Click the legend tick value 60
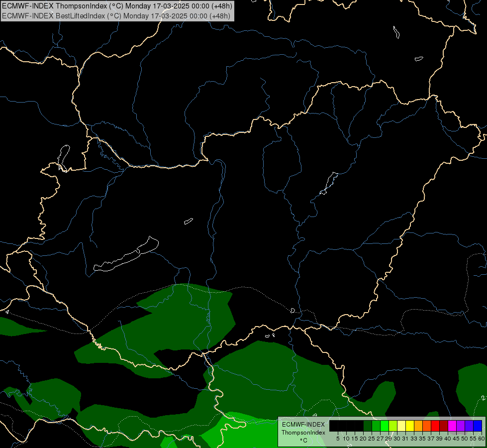Image resolution: width=487 pixels, height=448 pixels. coord(482,439)
